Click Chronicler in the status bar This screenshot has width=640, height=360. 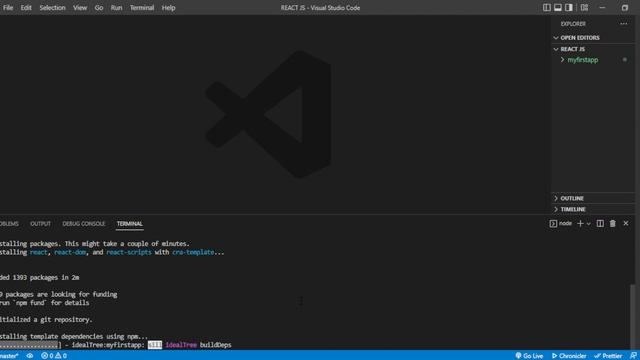[x=569, y=356]
